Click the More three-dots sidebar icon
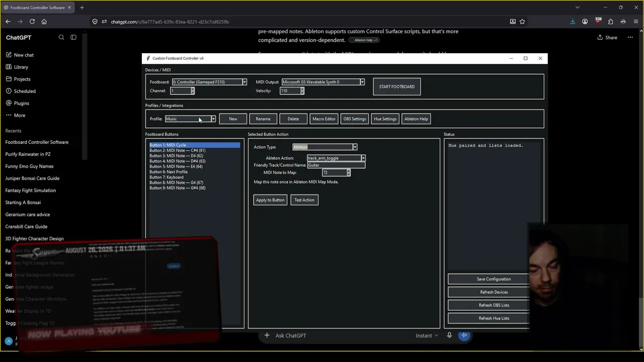This screenshot has height=362, width=644. 9,115
